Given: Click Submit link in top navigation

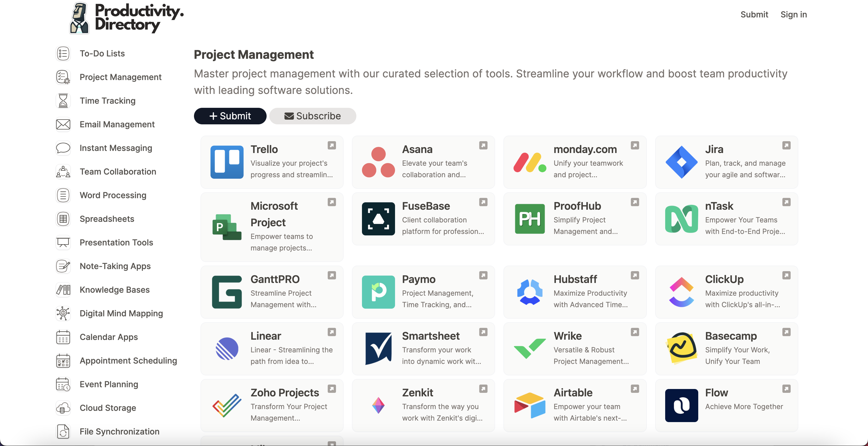Looking at the screenshot, I should pyautogui.click(x=754, y=14).
